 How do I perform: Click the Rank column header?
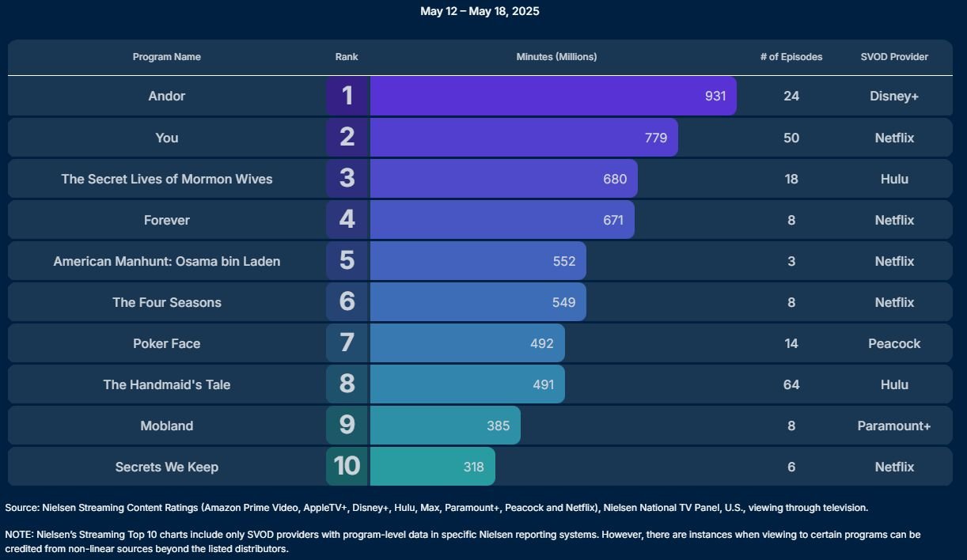pos(347,57)
